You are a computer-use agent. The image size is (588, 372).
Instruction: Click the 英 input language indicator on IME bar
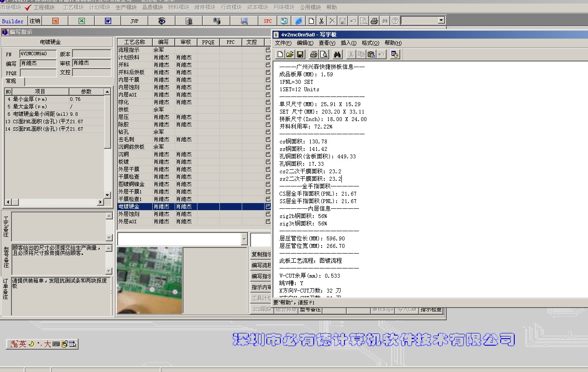point(22,344)
